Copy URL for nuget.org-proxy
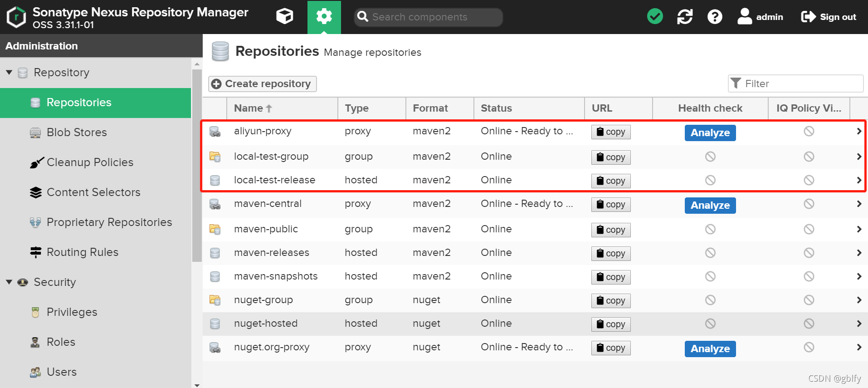The height and width of the screenshot is (388, 868). pyautogui.click(x=611, y=348)
